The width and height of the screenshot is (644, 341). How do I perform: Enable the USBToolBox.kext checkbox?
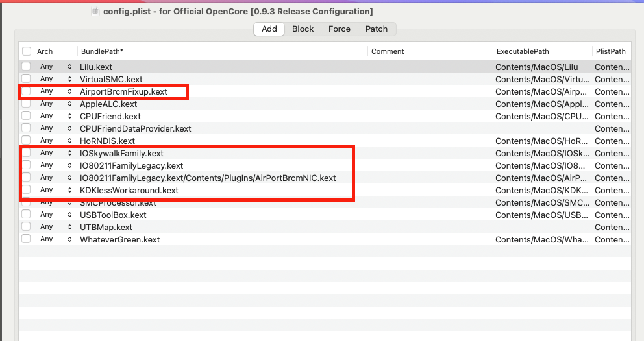(26, 214)
